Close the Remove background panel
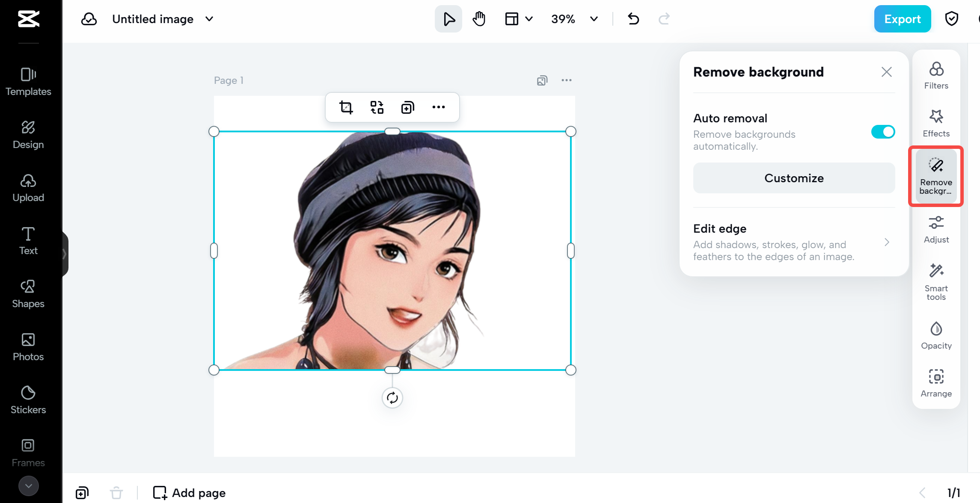This screenshot has width=980, height=503. (886, 72)
